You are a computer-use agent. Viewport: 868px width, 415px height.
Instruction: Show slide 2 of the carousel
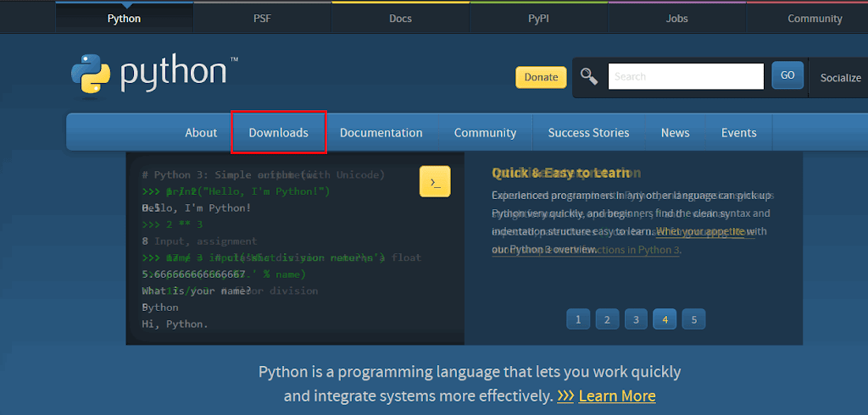click(x=607, y=319)
